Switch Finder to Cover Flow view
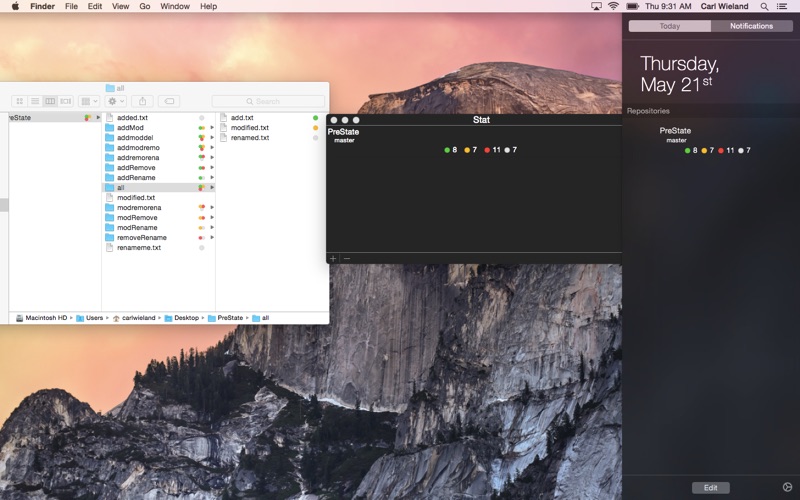Viewport: 800px width, 500px height. click(x=65, y=101)
